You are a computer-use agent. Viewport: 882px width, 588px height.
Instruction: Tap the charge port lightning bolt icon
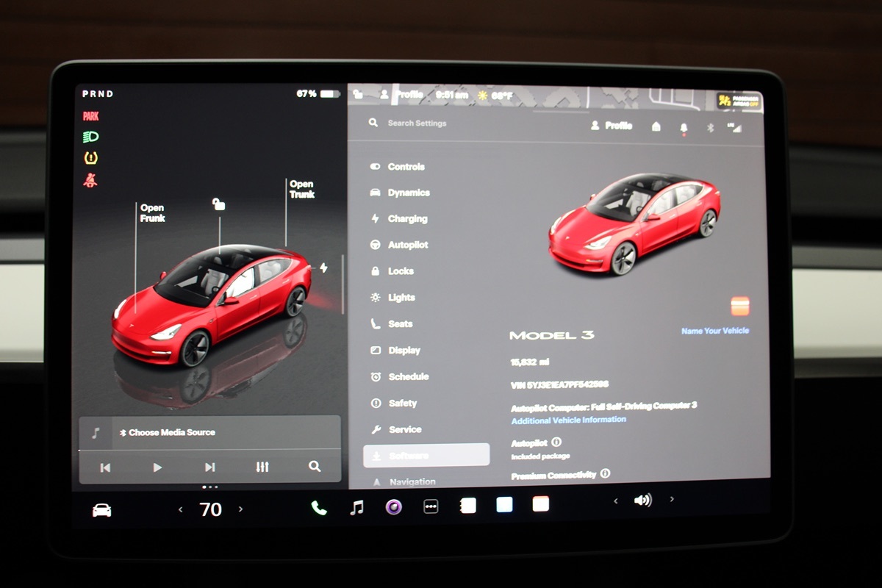click(x=323, y=268)
